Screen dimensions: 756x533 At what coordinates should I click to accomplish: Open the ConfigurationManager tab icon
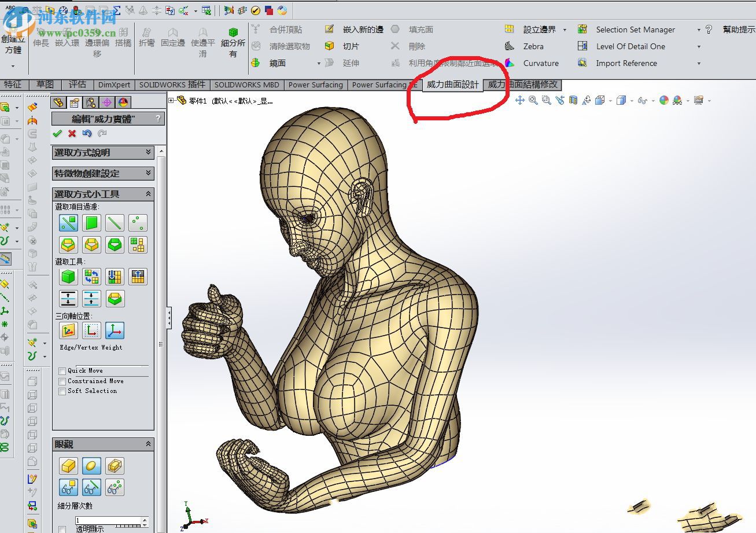91,102
